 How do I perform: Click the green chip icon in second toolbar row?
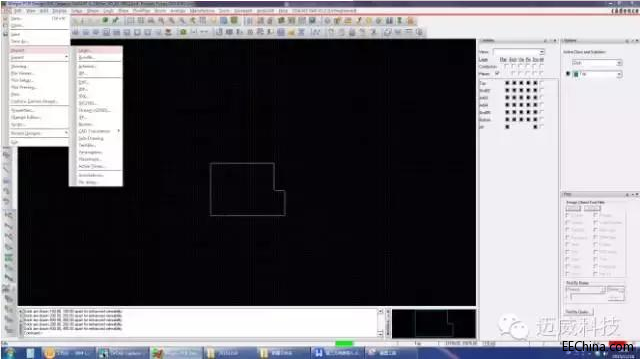coord(183,32)
